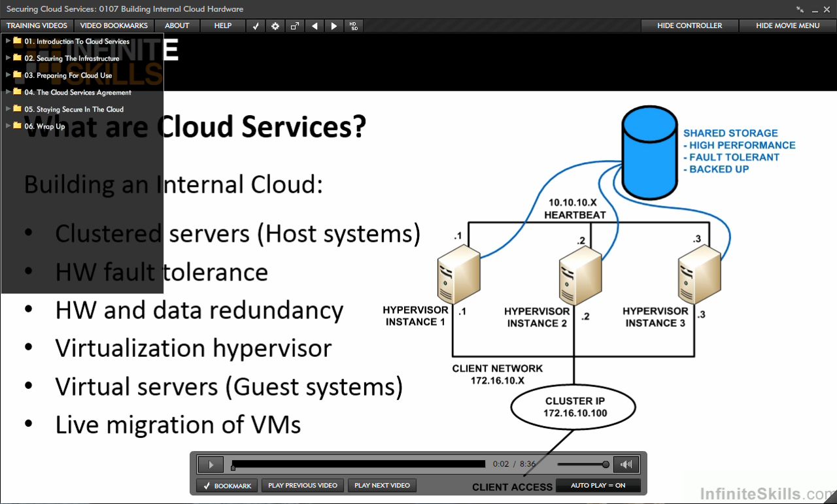Expand arrow for 06. Wrap Up
The height and width of the screenshot is (504, 837).
click(x=8, y=126)
